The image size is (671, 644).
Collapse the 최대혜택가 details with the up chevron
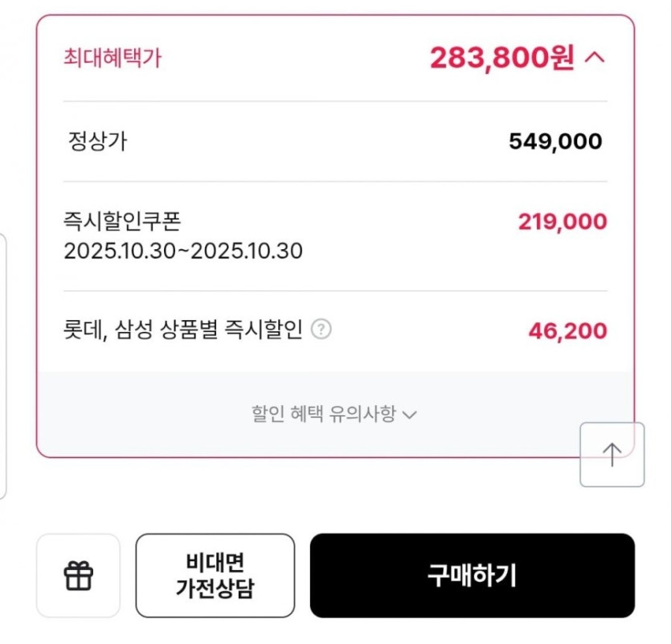click(593, 58)
